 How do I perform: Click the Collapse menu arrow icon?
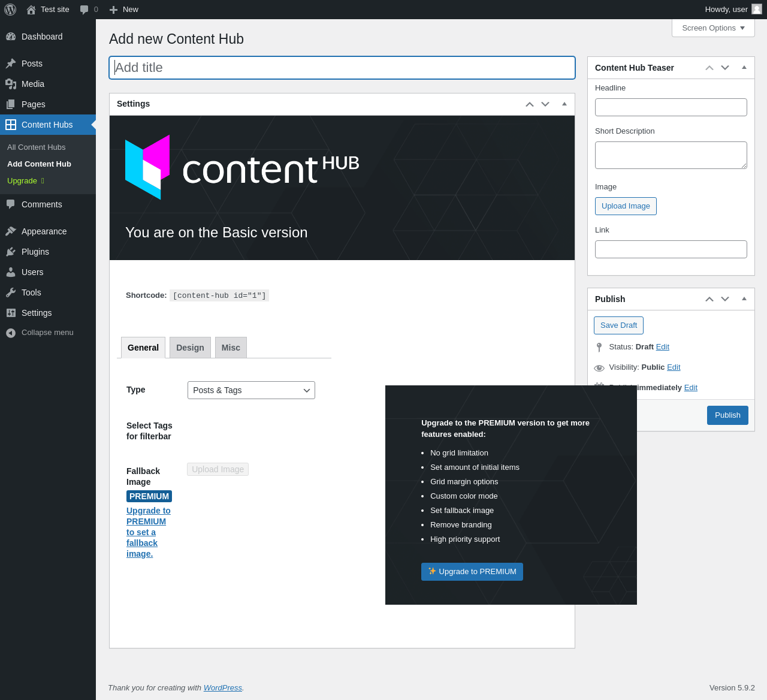click(11, 333)
